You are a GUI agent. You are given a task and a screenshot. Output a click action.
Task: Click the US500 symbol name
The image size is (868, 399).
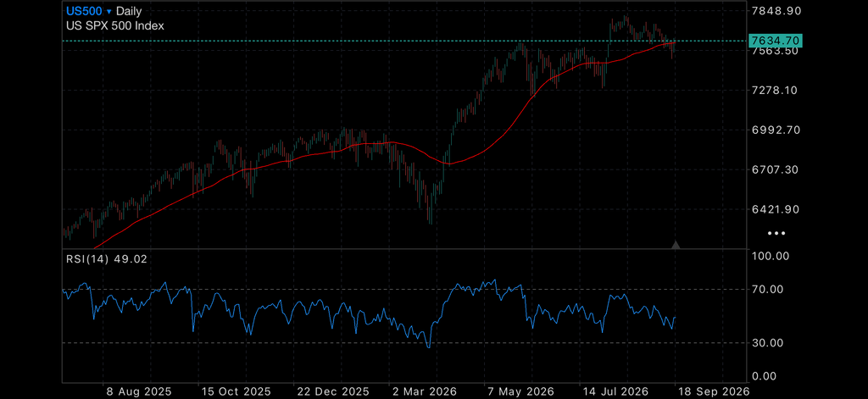tap(84, 11)
